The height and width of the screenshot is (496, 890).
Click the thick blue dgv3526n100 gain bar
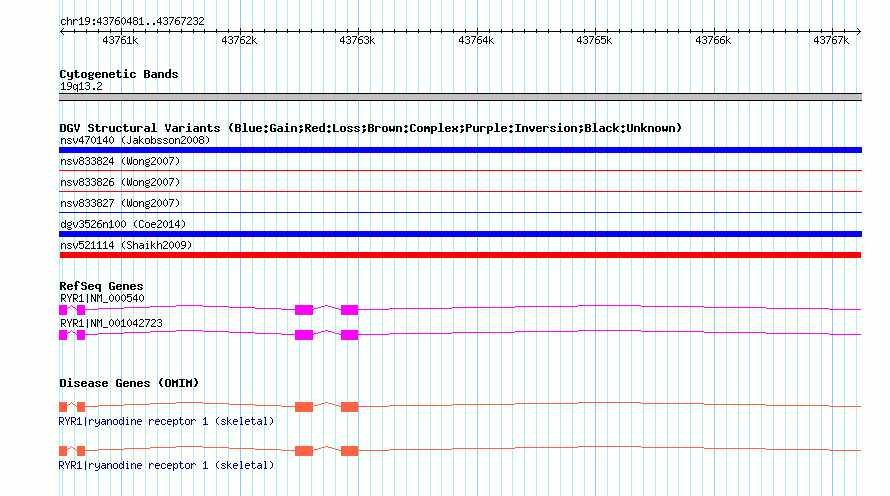click(x=460, y=234)
